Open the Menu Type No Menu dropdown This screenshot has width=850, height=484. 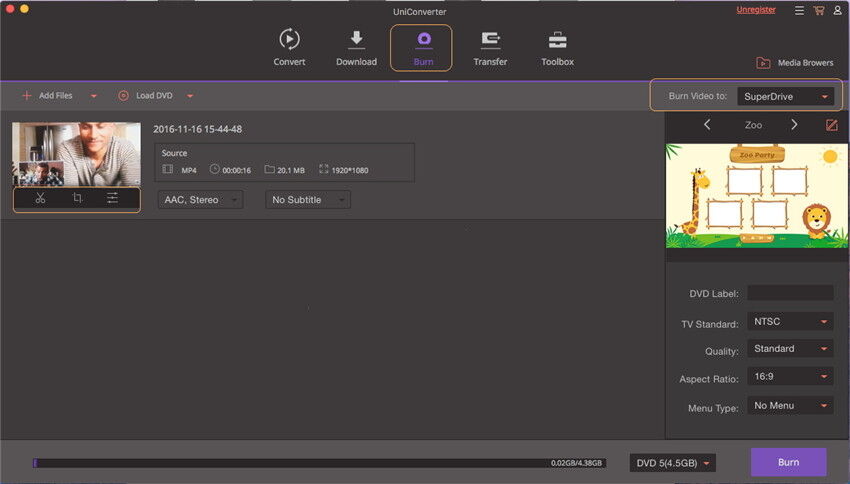coord(790,405)
